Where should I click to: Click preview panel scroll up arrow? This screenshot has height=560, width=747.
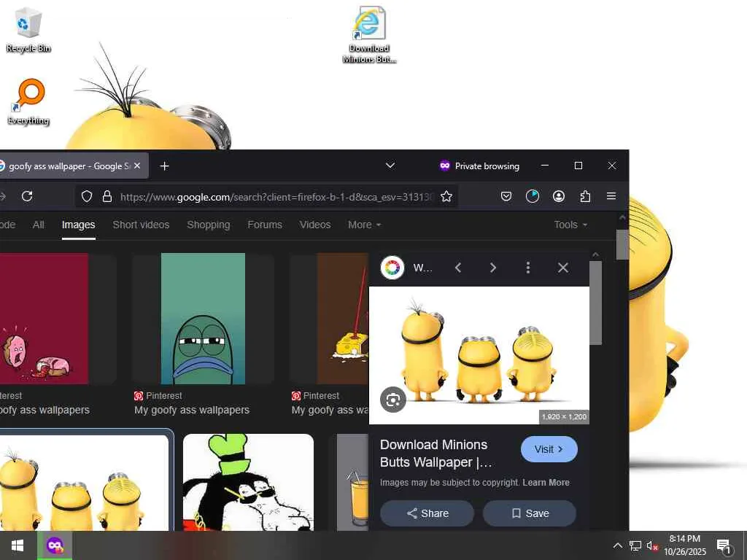[x=595, y=255]
